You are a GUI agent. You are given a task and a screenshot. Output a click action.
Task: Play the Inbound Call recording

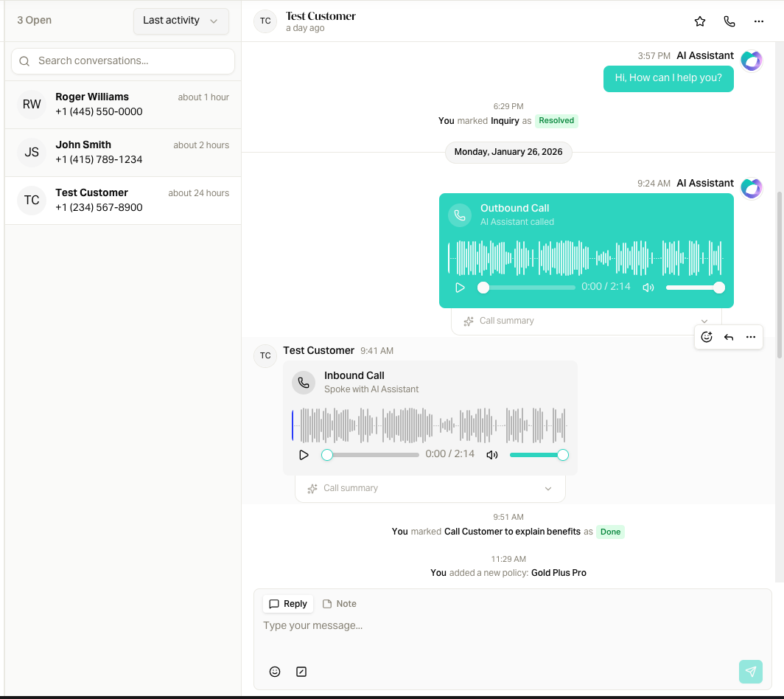(304, 455)
